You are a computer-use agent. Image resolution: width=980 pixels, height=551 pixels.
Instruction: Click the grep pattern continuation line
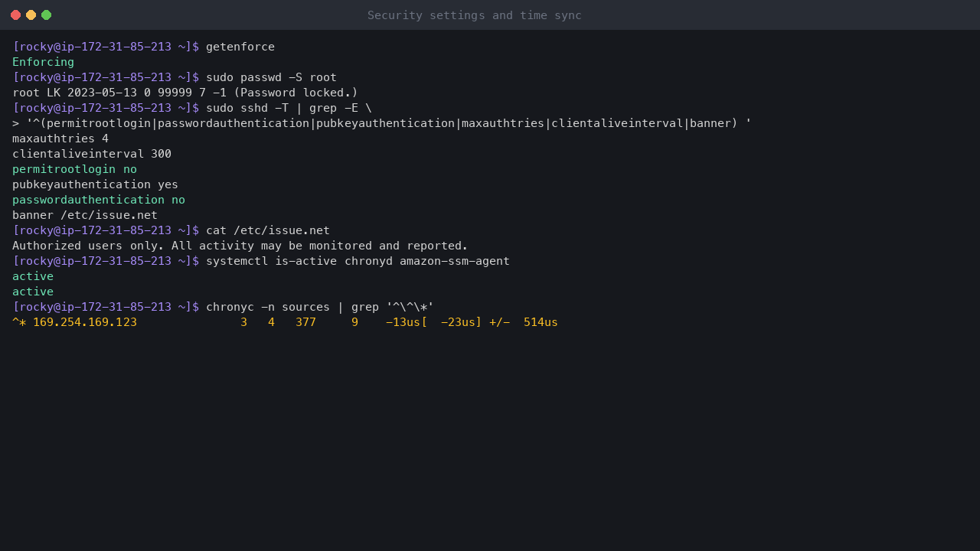pyautogui.click(x=382, y=123)
